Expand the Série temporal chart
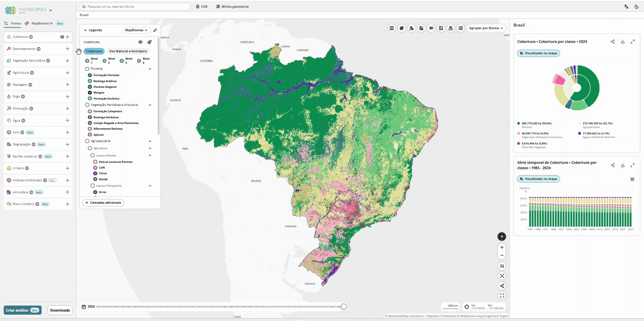 pos(632,165)
